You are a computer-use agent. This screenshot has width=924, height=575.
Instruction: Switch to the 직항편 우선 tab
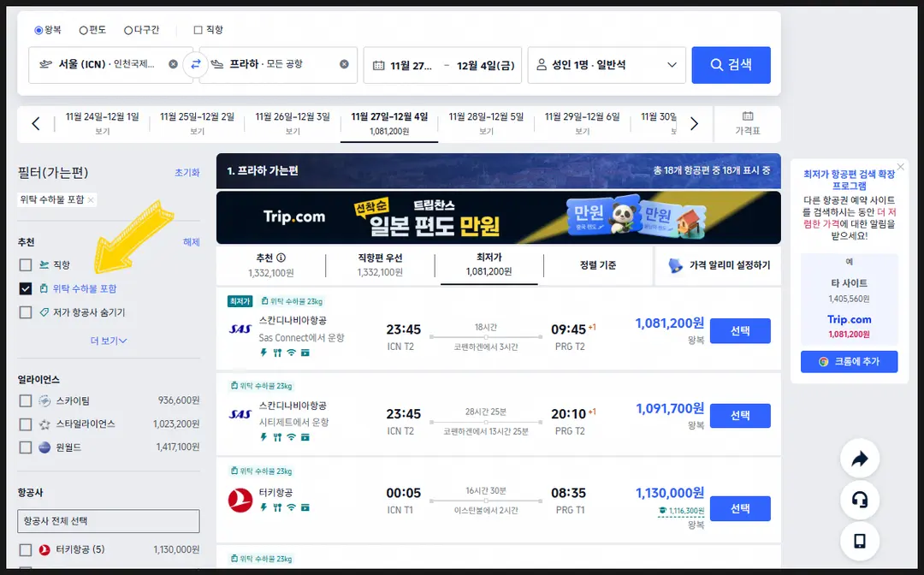380,265
